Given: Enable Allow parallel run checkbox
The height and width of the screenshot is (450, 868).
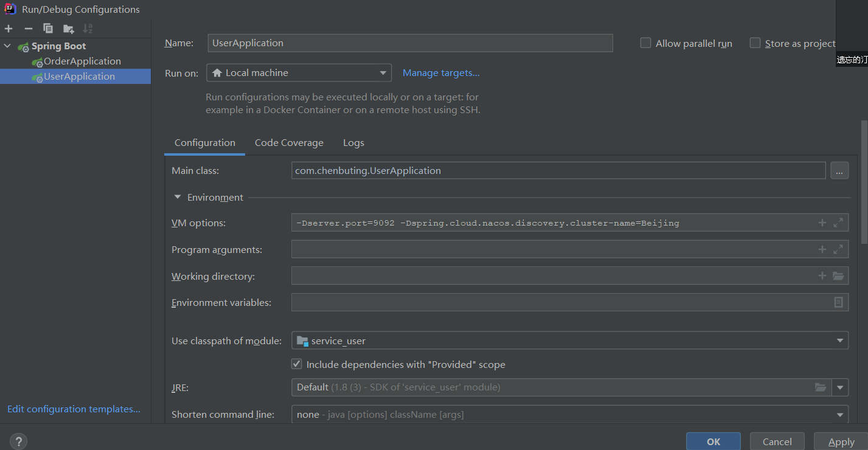Looking at the screenshot, I should tap(645, 43).
